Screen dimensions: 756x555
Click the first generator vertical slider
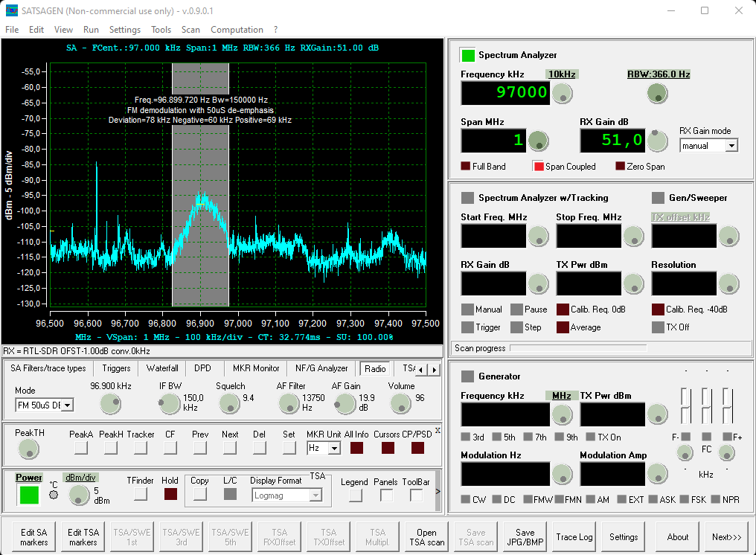685,405
